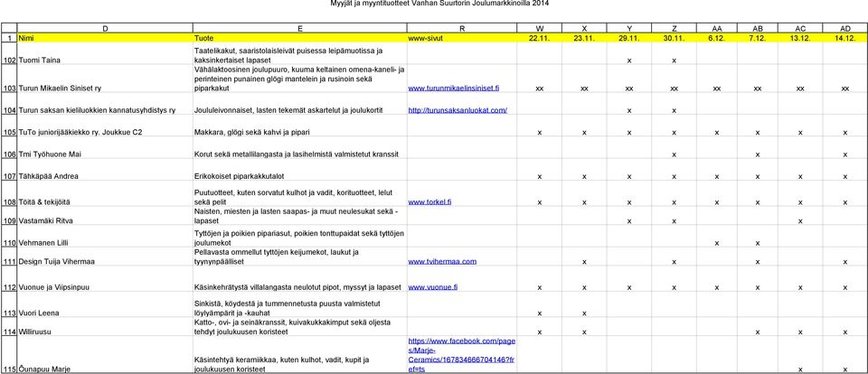
Task: Select the 'Vuonue ja Viipsinpuu' cell
Action: (105, 279)
